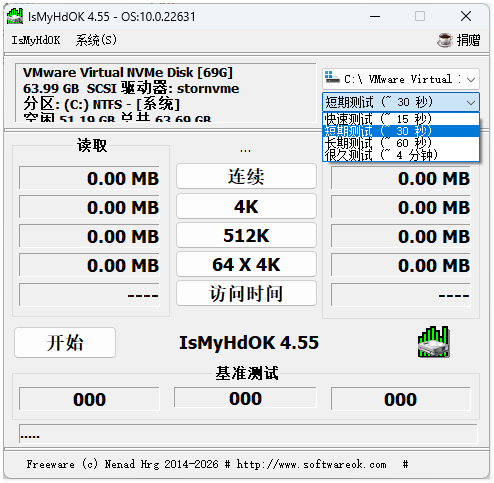Click the read 连续 0.00 MB field
The height and width of the screenshot is (483, 494).
[89, 178]
